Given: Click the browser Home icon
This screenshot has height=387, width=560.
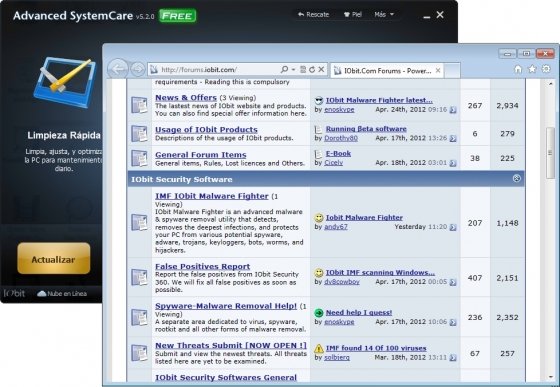Looking at the screenshot, I should [518, 69].
